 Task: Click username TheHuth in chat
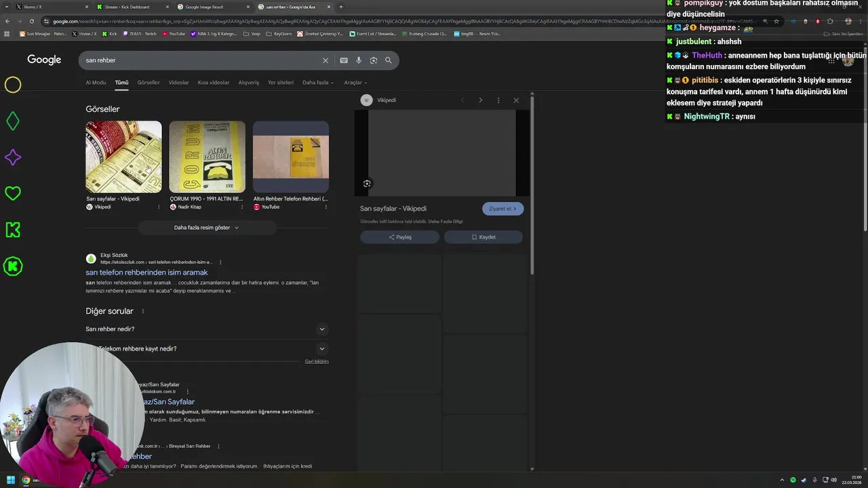[707, 55]
